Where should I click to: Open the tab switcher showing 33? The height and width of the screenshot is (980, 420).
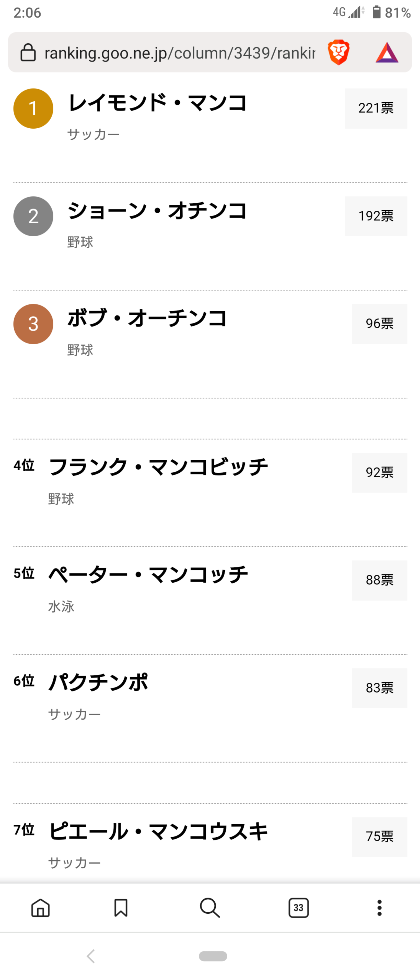tap(299, 908)
